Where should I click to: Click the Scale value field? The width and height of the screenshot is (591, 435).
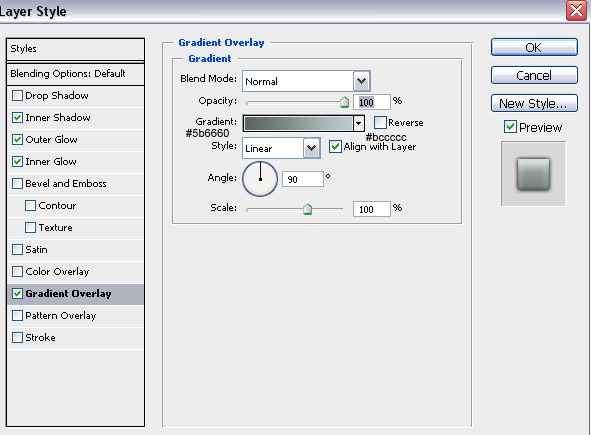pos(372,209)
